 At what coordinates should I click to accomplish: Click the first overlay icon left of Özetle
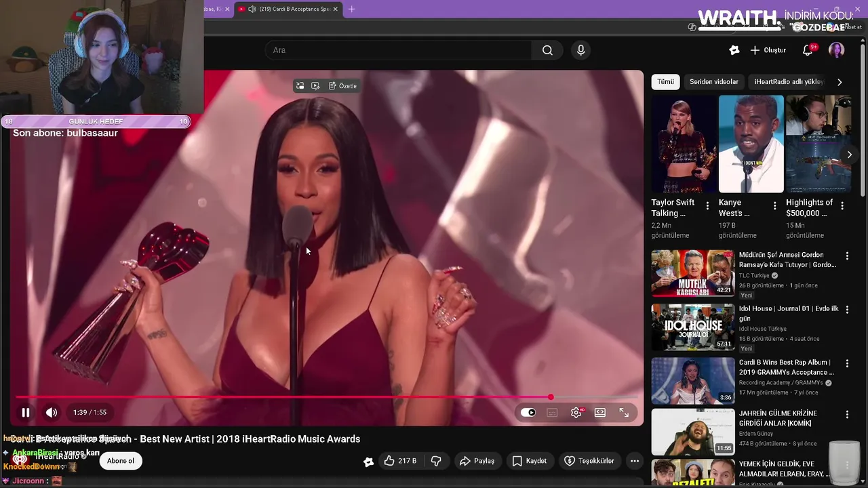(300, 86)
